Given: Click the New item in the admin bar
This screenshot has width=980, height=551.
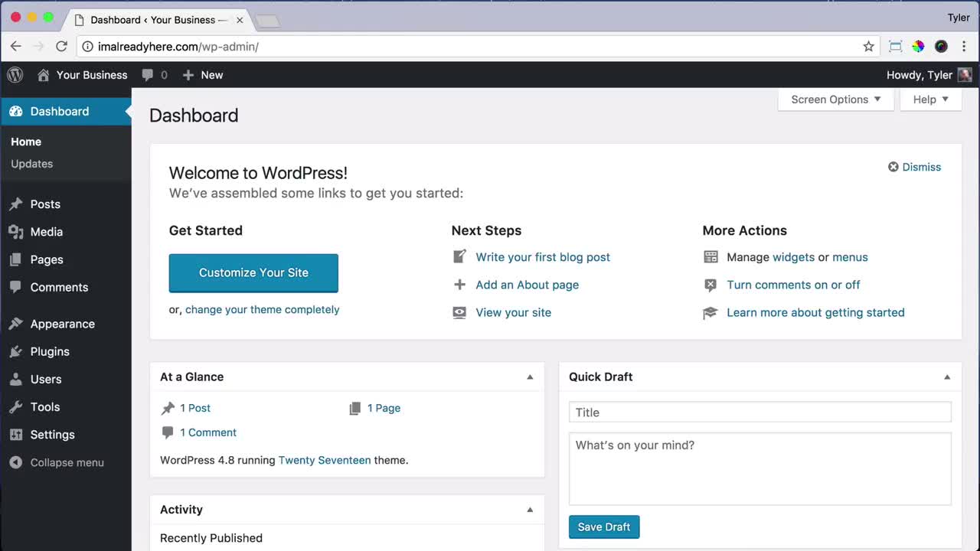Looking at the screenshot, I should (x=203, y=75).
